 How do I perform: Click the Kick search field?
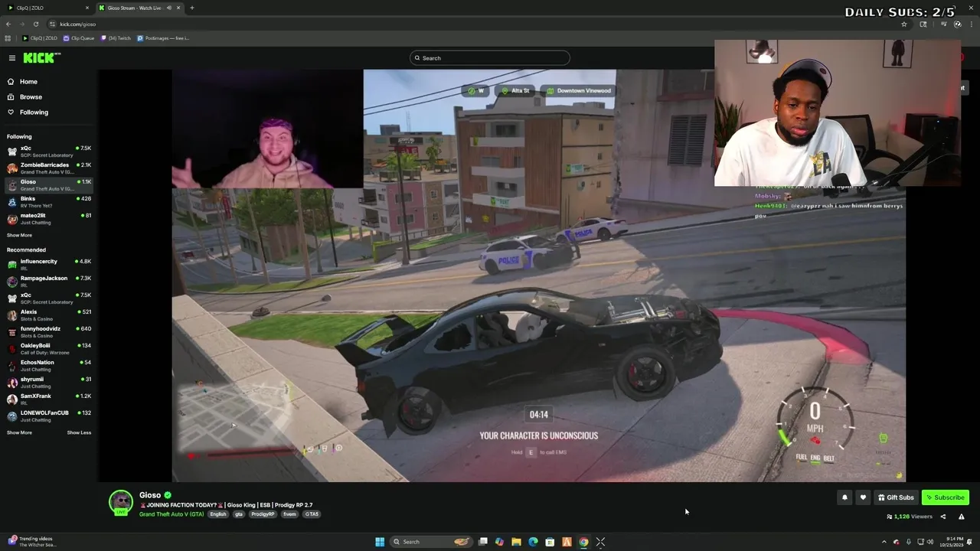click(490, 58)
